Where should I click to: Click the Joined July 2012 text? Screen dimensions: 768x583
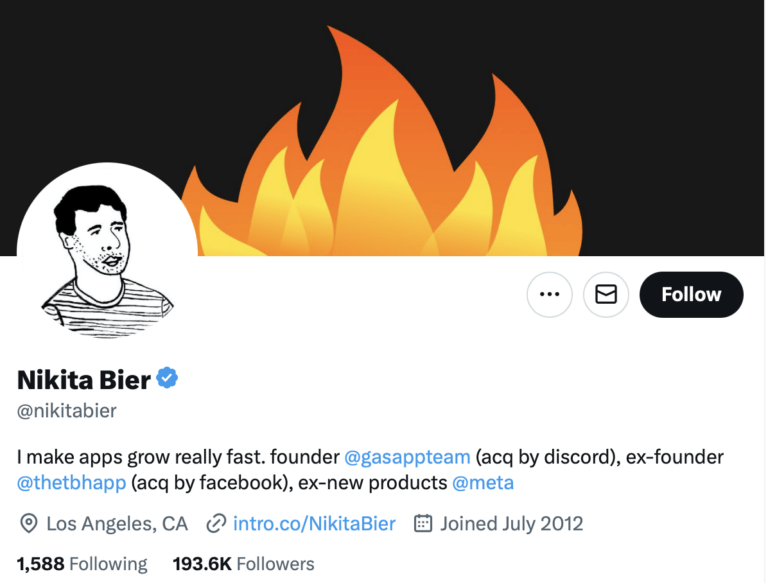click(x=511, y=523)
